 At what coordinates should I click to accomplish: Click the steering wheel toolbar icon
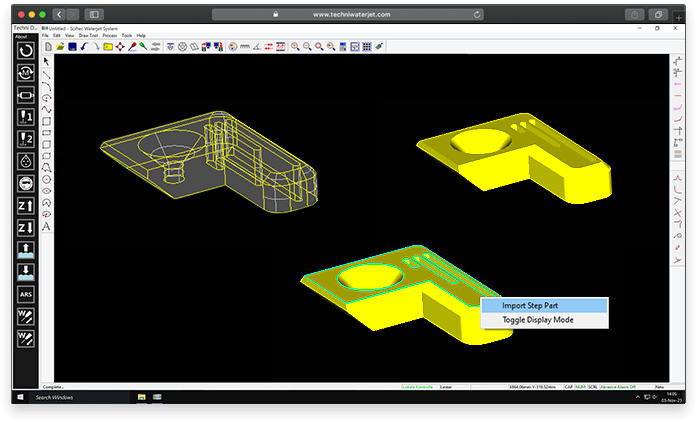pos(182,47)
